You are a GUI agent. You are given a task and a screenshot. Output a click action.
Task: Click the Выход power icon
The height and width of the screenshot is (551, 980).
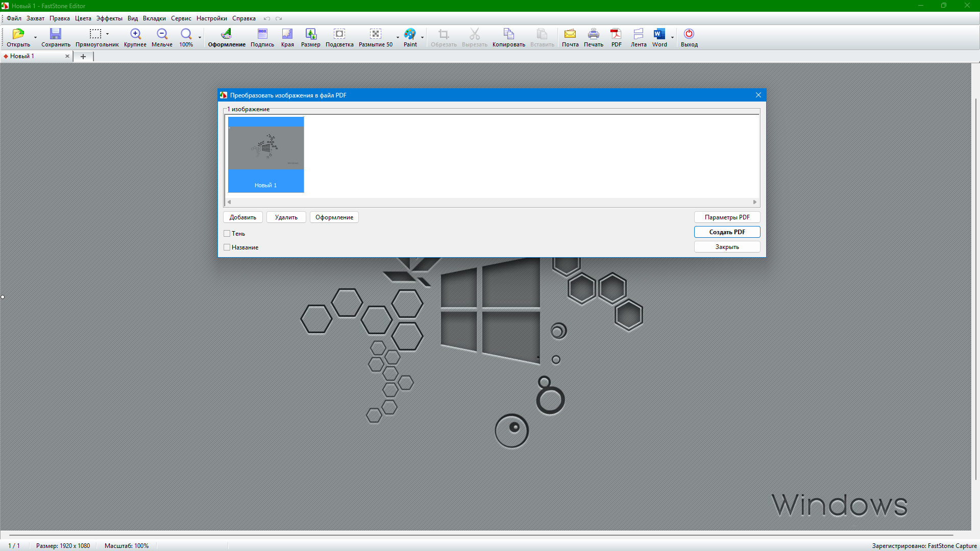[x=689, y=34]
